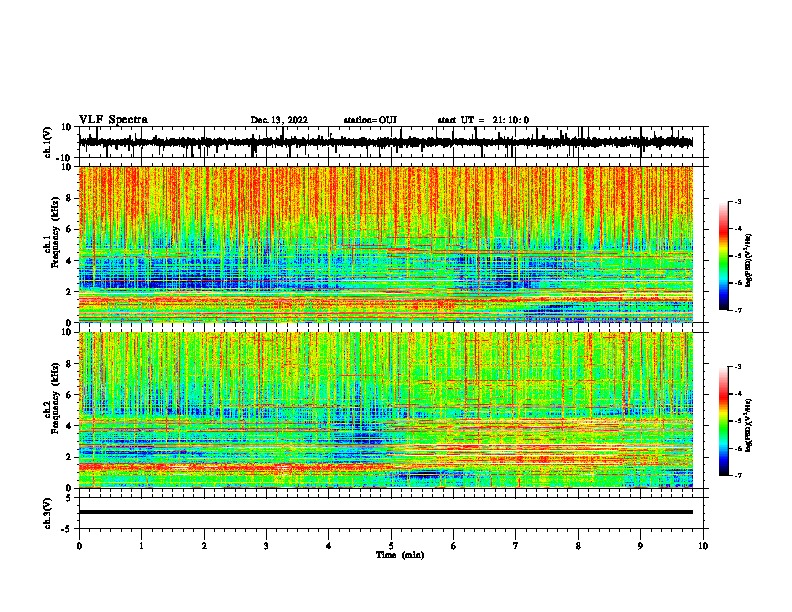
Task: Click the "6" tick on the time axis
Action: (x=454, y=546)
